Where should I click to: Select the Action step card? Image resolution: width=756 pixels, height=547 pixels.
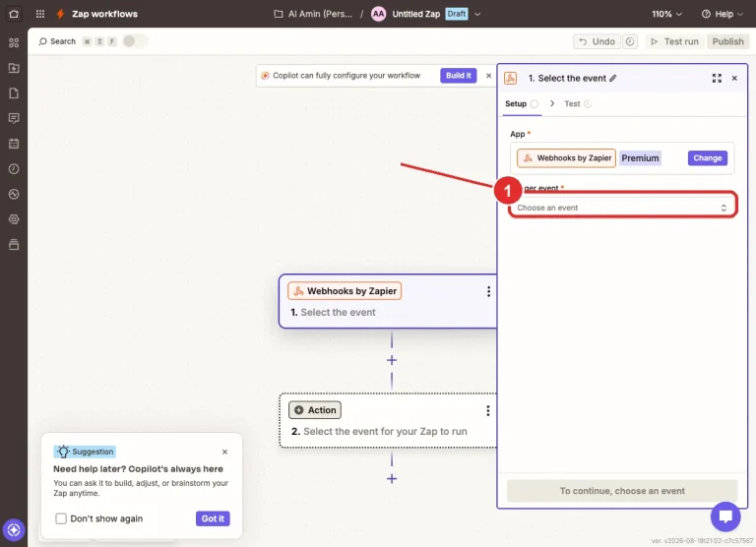point(388,421)
